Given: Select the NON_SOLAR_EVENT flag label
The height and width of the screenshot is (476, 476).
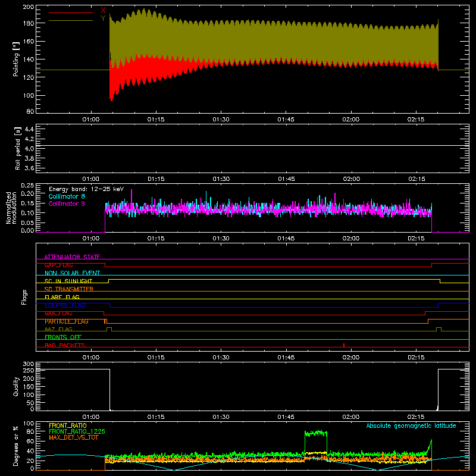Looking at the screenshot, I should pos(72,273).
